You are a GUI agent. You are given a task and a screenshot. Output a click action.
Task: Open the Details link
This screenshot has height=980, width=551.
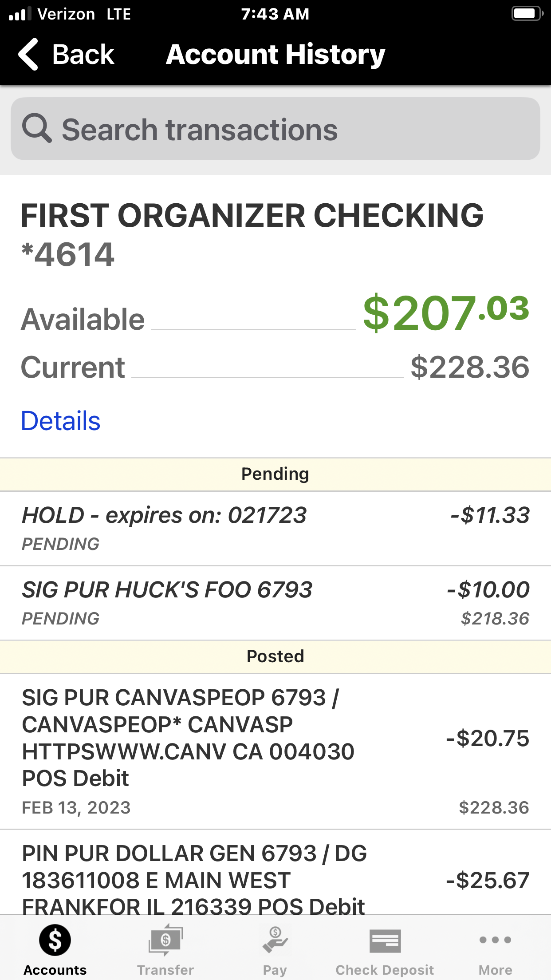coord(61,421)
